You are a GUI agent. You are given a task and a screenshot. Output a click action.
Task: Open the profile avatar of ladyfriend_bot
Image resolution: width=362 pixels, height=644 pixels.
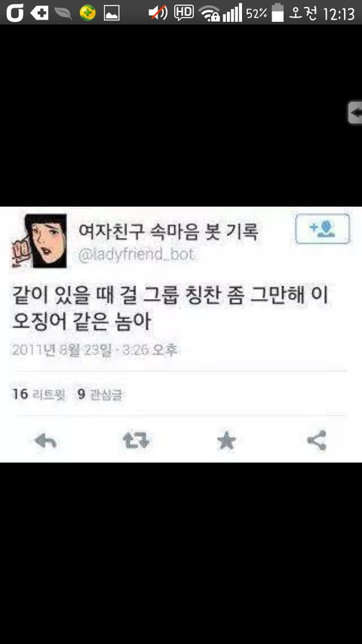pyautogui.click(x=38, y=241)
